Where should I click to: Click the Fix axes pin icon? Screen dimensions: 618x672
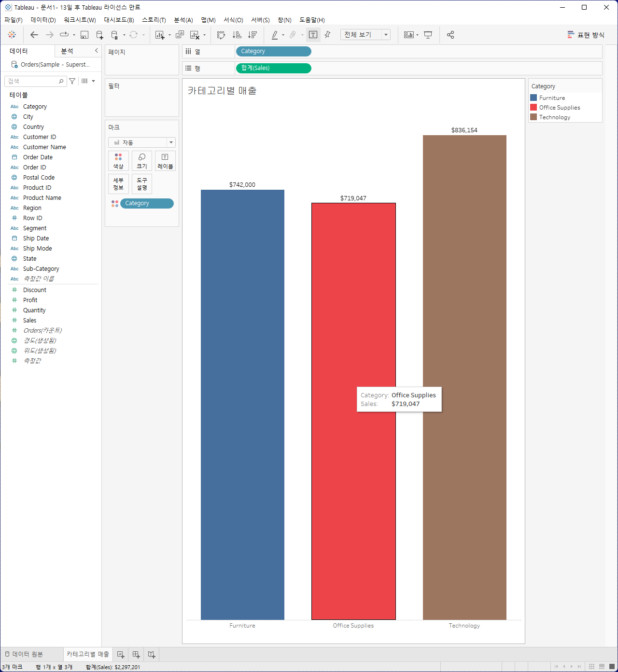[x=327, y=35]
